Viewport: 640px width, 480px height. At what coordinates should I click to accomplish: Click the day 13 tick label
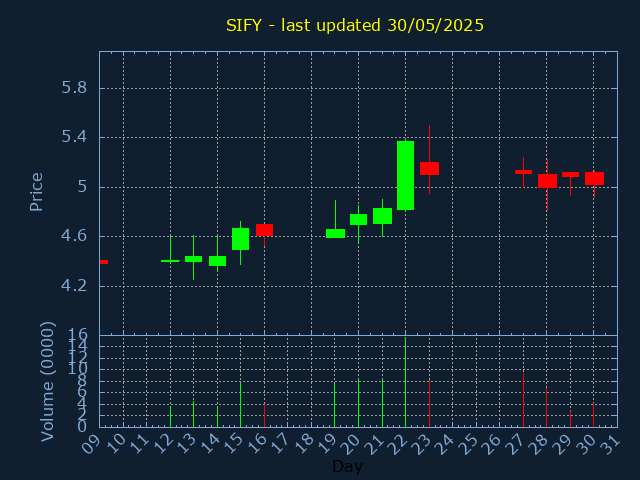(x=186, y=444)
